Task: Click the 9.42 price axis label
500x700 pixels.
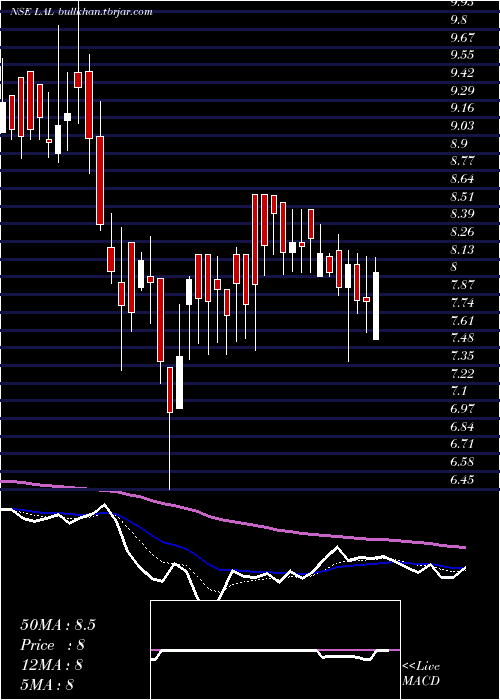Action: click(x=462, y=73)
